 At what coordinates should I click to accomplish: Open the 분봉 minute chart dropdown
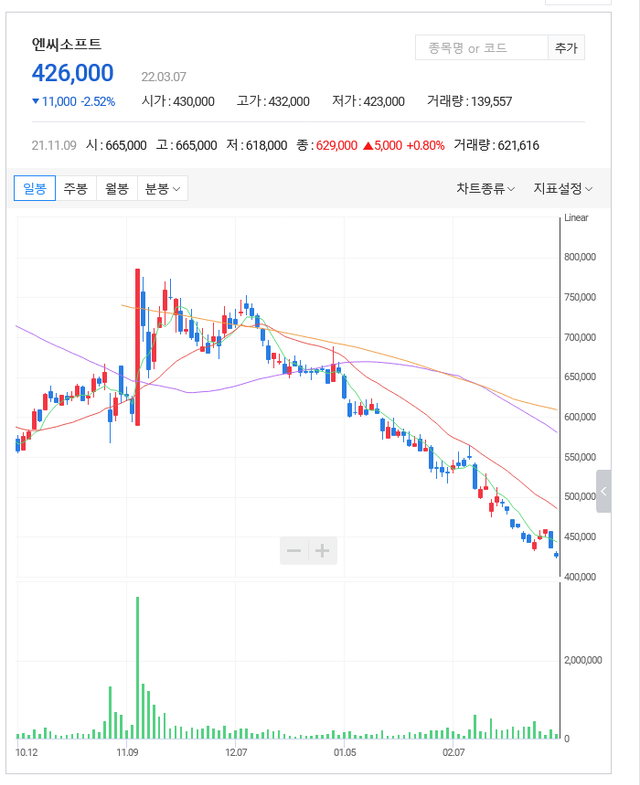pos(162,188)
